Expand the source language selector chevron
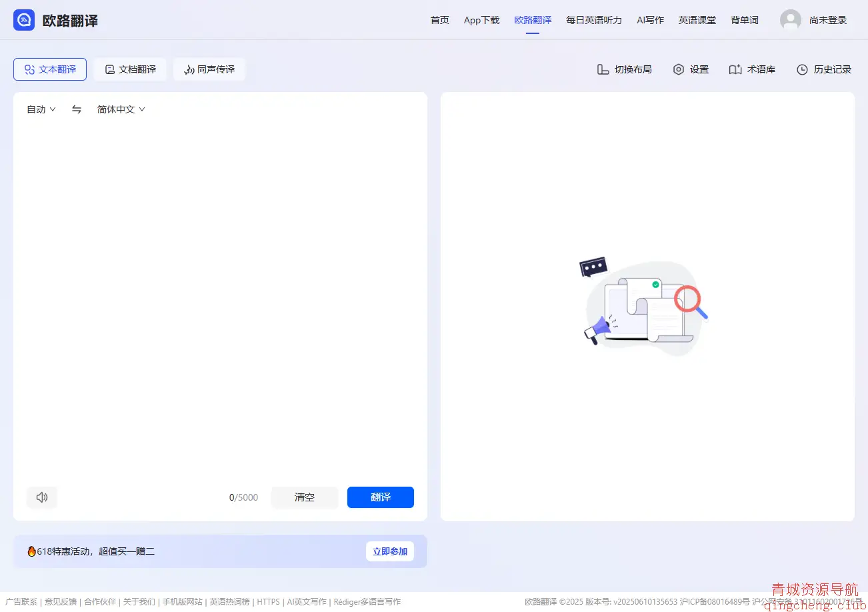 (x=53, y=109)
